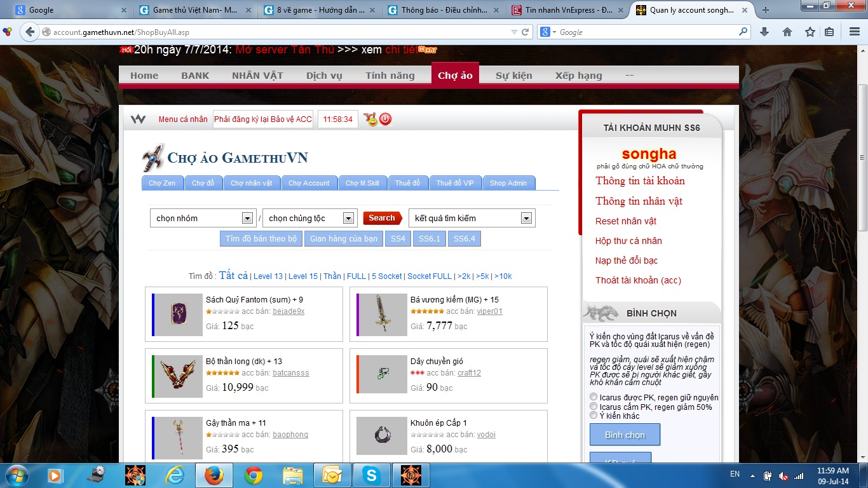
Task: Reload the page with refresh icon
Action: pos(526,32)
